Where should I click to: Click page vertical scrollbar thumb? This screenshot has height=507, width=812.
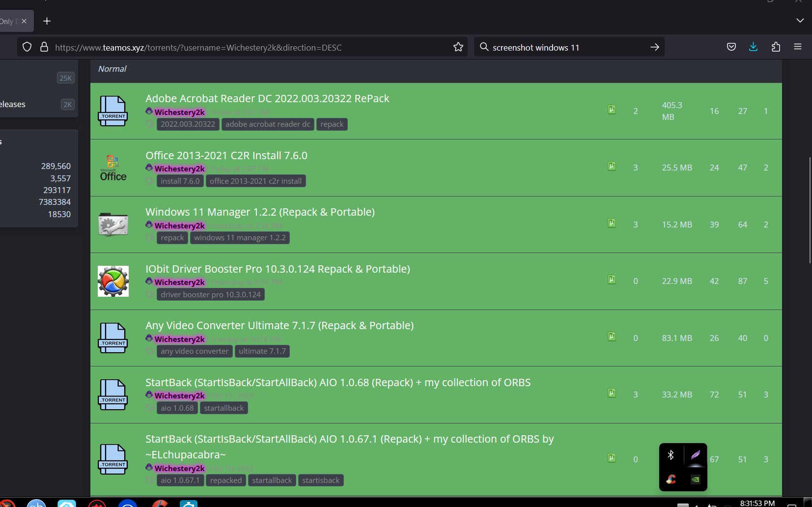click(810, 210)
